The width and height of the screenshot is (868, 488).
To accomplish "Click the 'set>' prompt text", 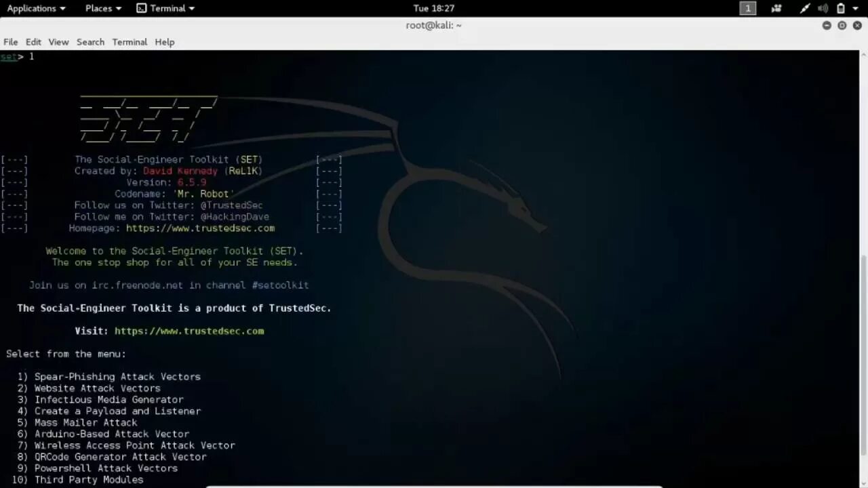I will pyautogui.click(x=12, y=56).
